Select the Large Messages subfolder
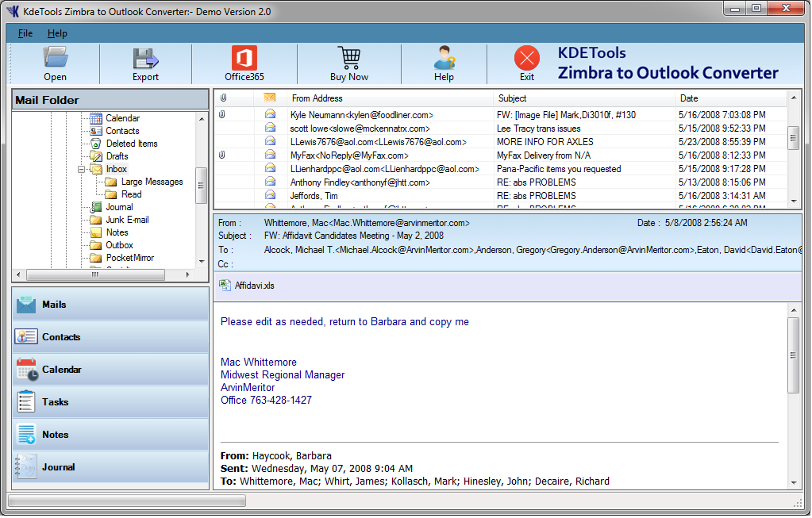 coord(152,182)
